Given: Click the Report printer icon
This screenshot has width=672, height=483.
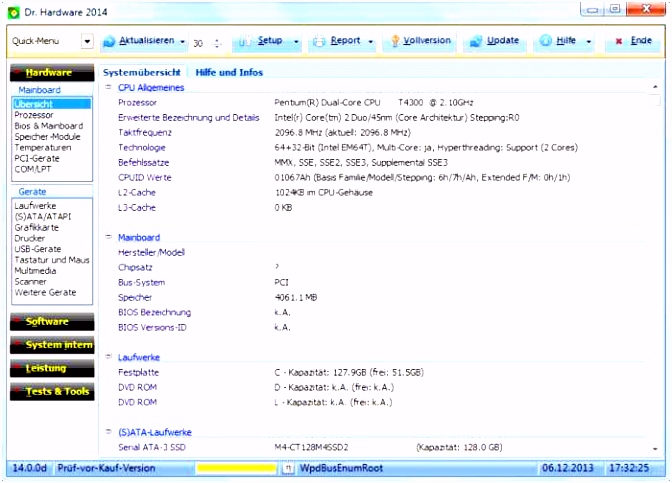Looking at the screenshot, I should (319, 42).
